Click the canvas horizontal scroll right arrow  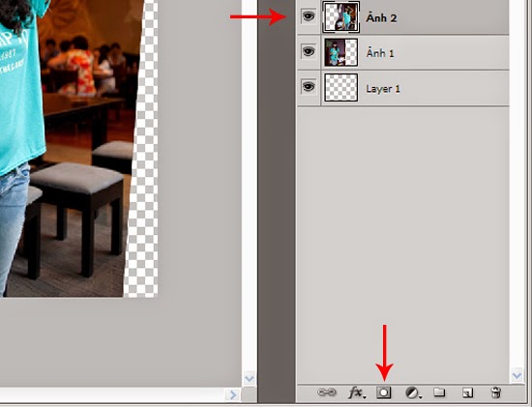tap(233, 394)
